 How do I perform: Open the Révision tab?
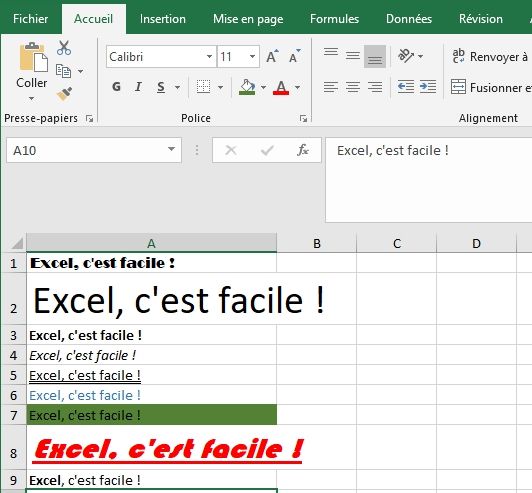point(481,19)
